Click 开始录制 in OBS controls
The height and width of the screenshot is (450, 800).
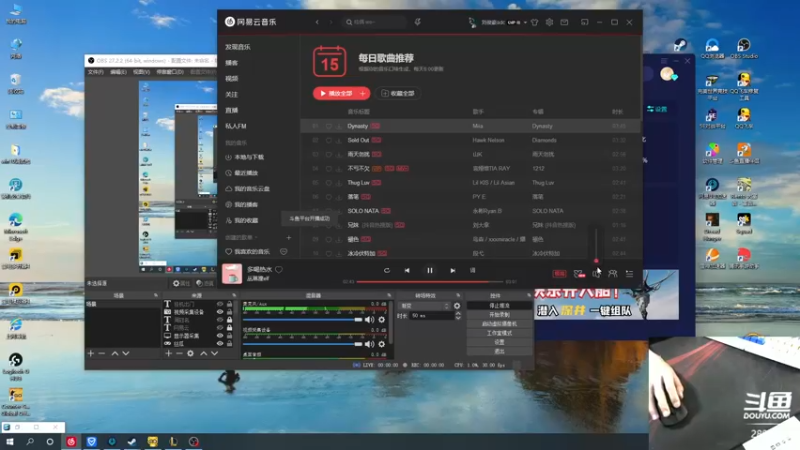pyautogui.click(x=499, y=315)
